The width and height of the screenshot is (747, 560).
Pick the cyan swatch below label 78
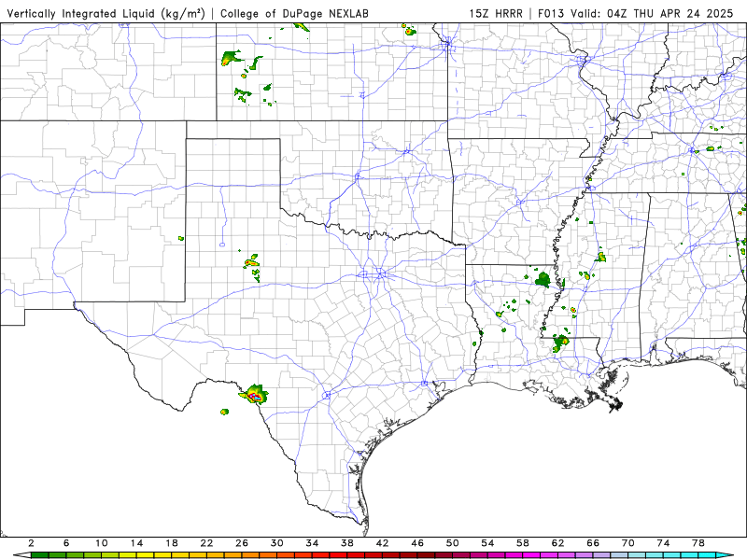click(707, 555)
